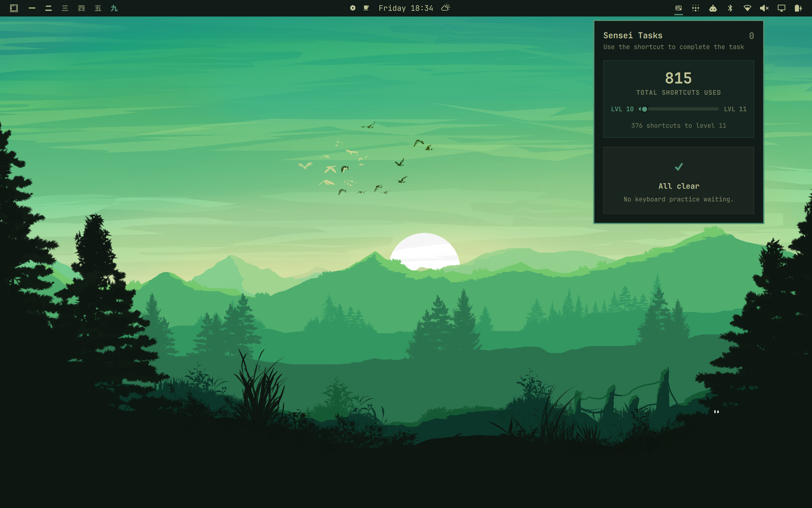This screenshot has height=508, width=812.
Task: Click the Friday 18:34 clock
Action: pyautogui.click(x=406, y=8)
